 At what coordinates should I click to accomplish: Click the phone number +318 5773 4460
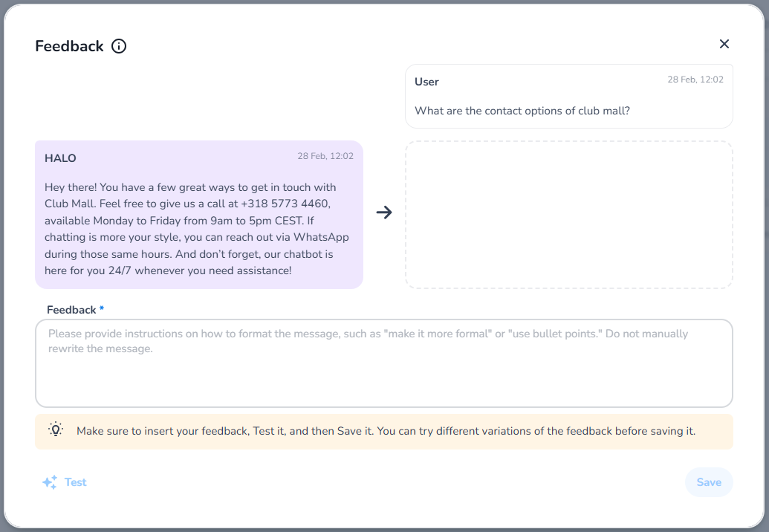coord(285,204)
